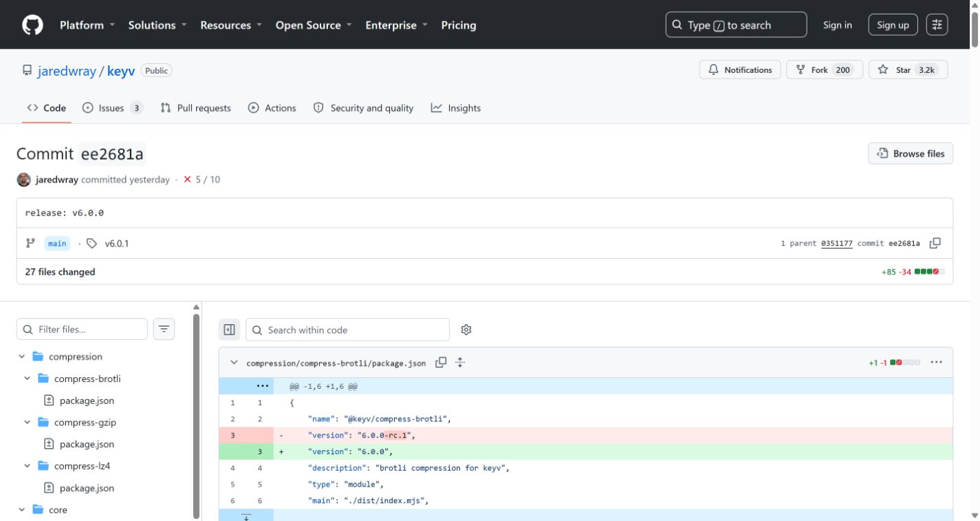The image size is (980, 521).
Task: Focus the Filter files input
Action: 82,329
